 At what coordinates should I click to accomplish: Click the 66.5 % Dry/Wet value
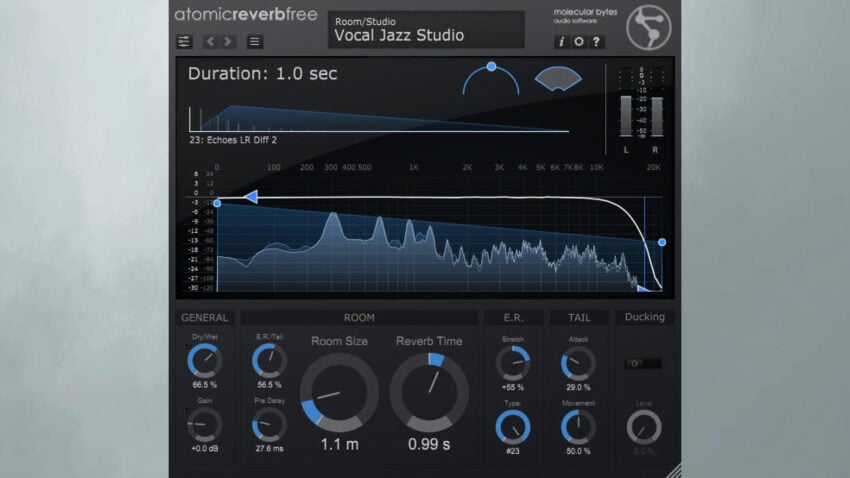(x=205, y=385)
